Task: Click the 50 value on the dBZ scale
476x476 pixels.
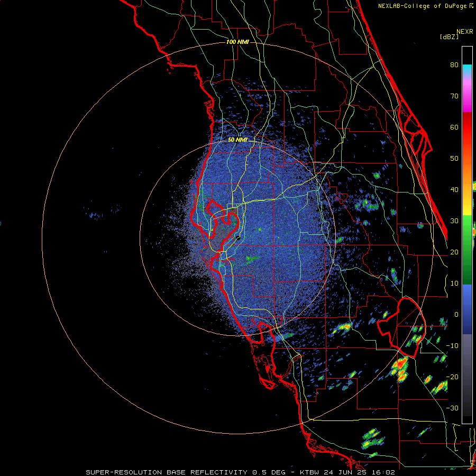Action: (454, 159)
